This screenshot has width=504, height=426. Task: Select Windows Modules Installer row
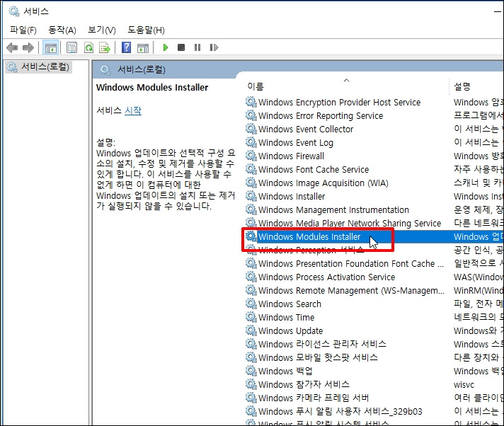tap(309, 237)
